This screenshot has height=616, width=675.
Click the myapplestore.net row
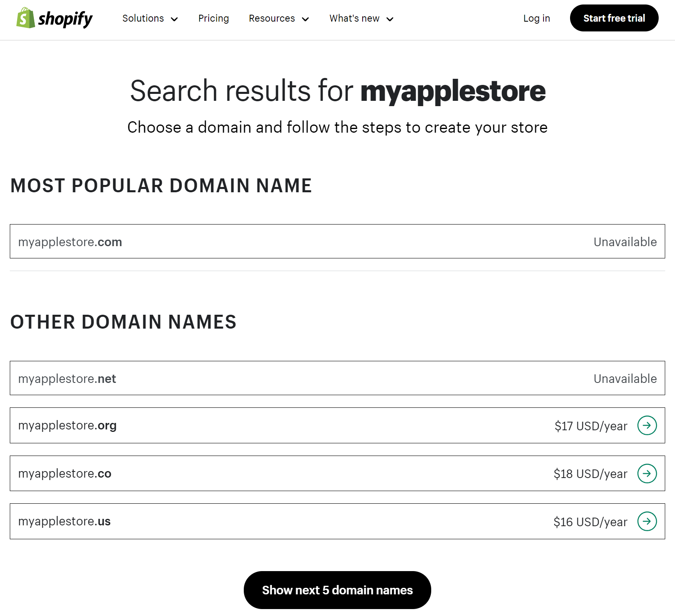click(337, 378)
